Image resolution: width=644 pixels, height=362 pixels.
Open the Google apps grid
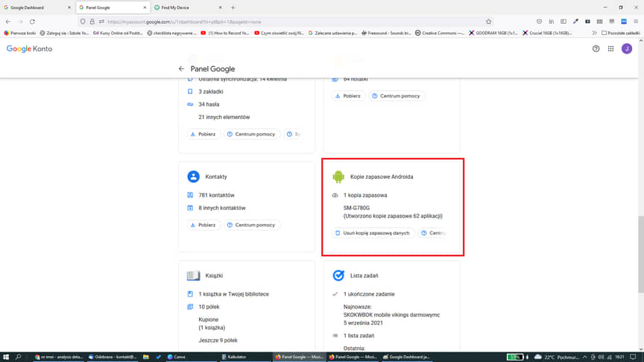(610, 49)
